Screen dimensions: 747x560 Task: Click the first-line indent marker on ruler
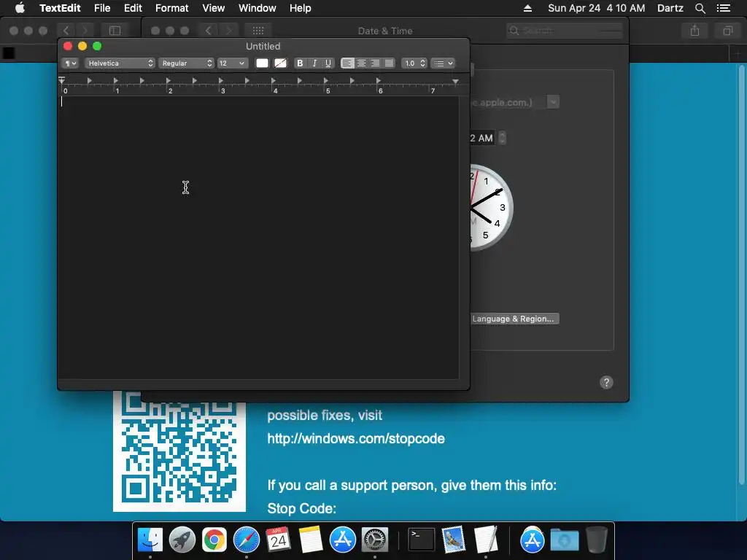(x=62, y=79)
